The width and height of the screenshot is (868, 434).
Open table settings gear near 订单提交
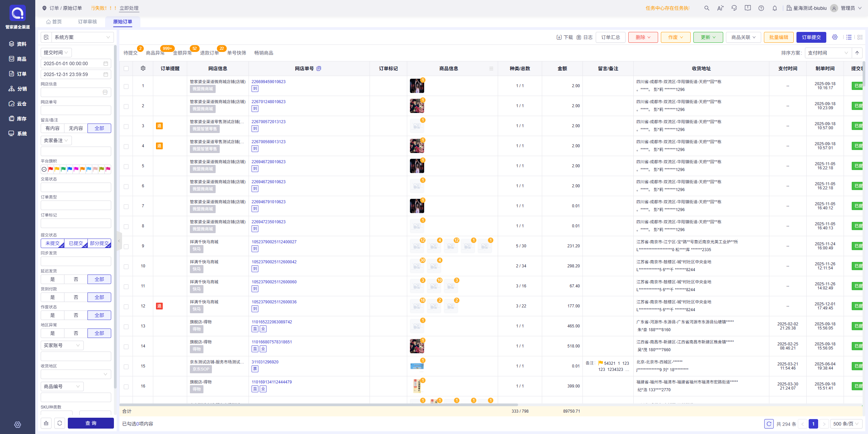click(x=835, y=37)
